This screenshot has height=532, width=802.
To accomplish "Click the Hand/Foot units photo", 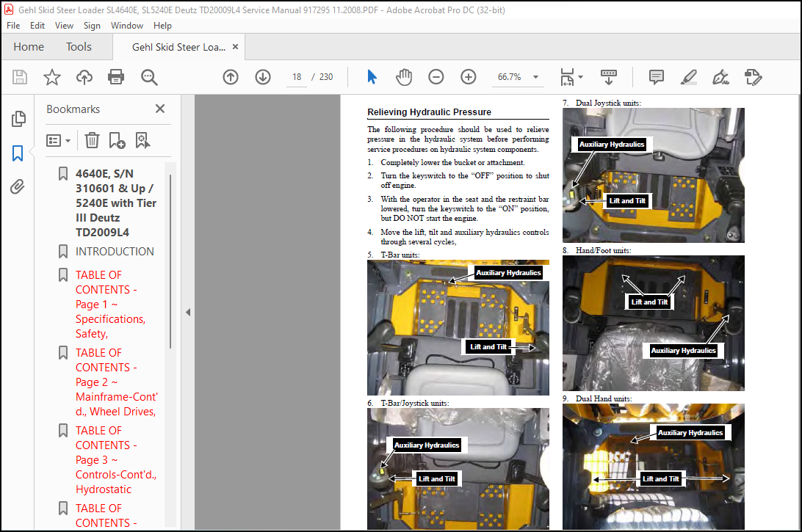I will pyautogui.click(x=654, y=323).
